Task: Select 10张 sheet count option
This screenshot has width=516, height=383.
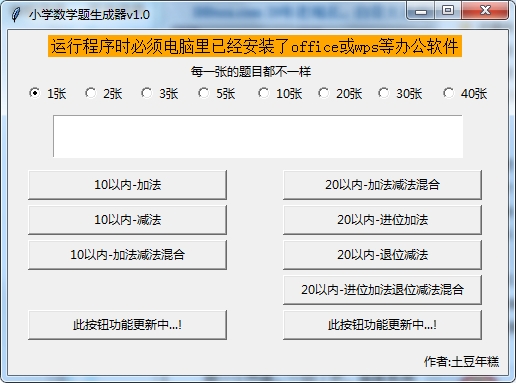Action: point(263,93)
